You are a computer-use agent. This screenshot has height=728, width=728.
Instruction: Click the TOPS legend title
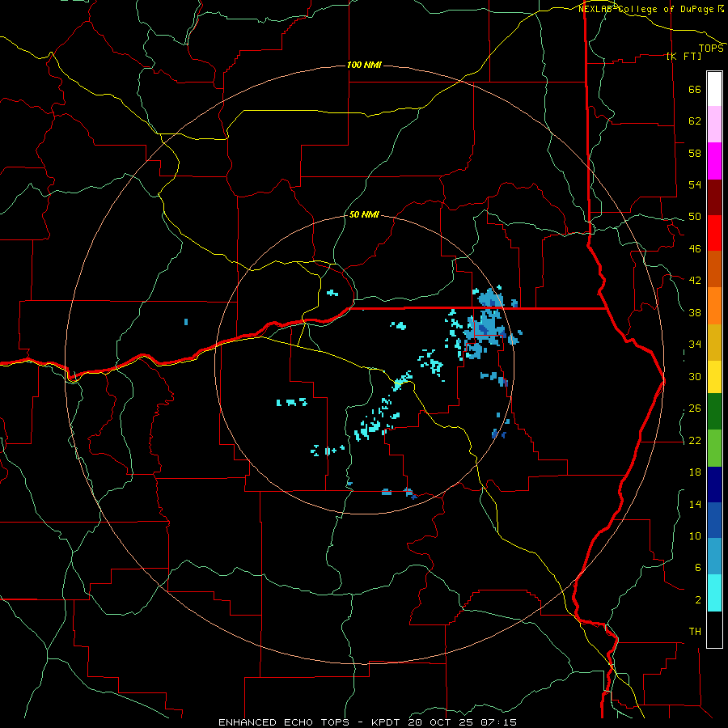point(711,49)
